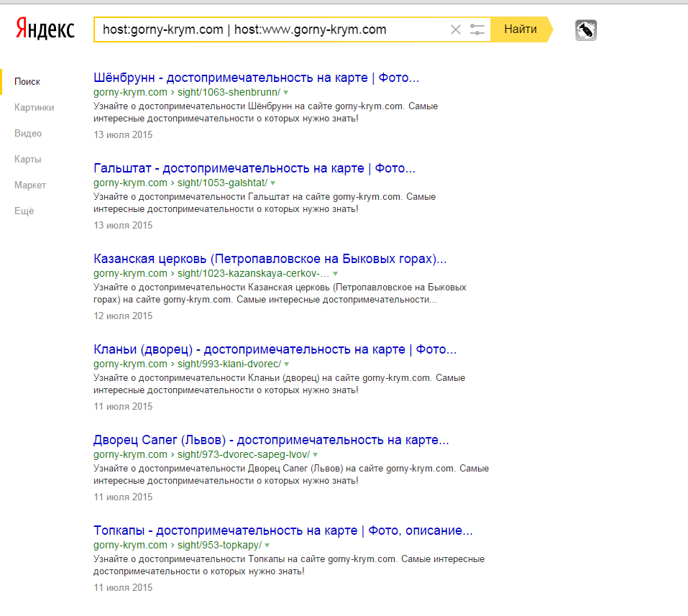Select the Поиск tab in sidebar
Screen dimensions: 688x616
click(27, 82)
